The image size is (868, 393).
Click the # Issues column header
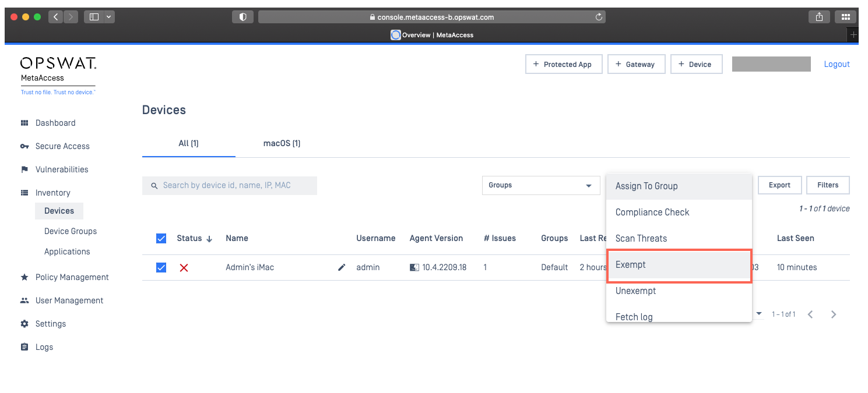[x=500, y=238]
